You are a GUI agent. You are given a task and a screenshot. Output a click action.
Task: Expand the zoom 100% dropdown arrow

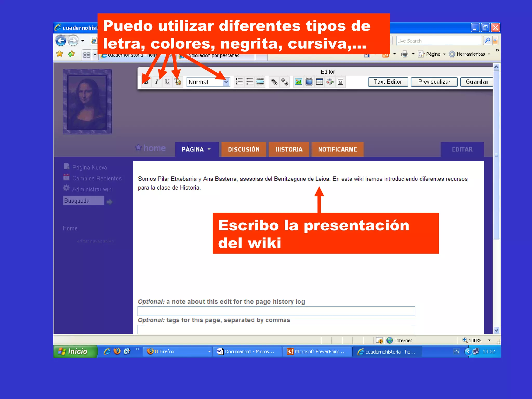pos(489,340)
